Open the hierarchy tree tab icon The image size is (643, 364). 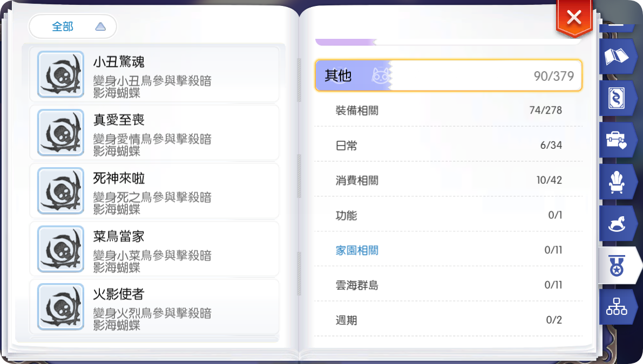(617, 307)
